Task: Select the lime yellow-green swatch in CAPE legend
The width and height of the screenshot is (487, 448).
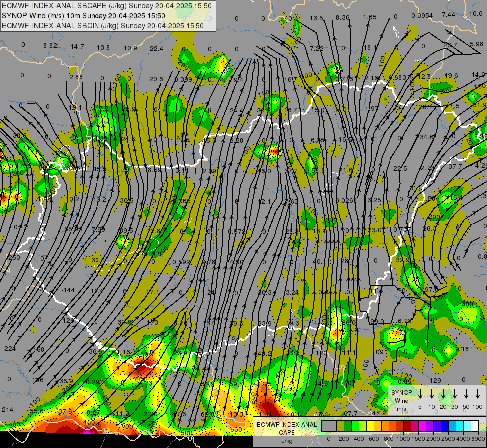Action: (x=363, y=426)
